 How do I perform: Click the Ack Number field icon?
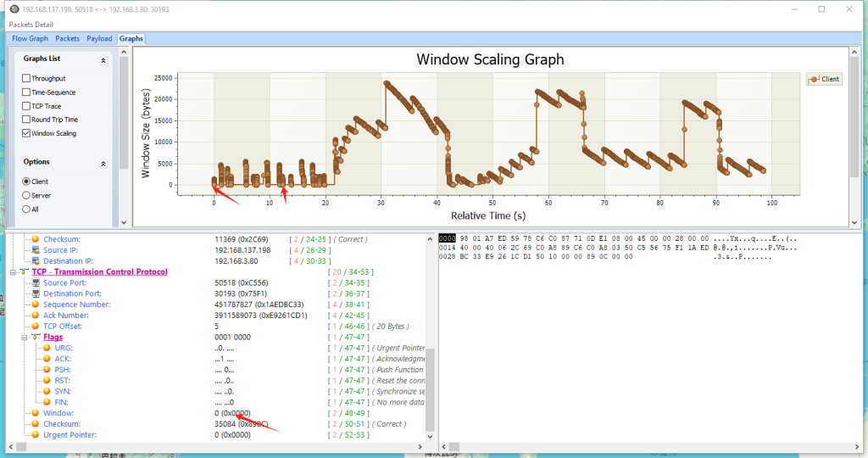pos(36,316)
